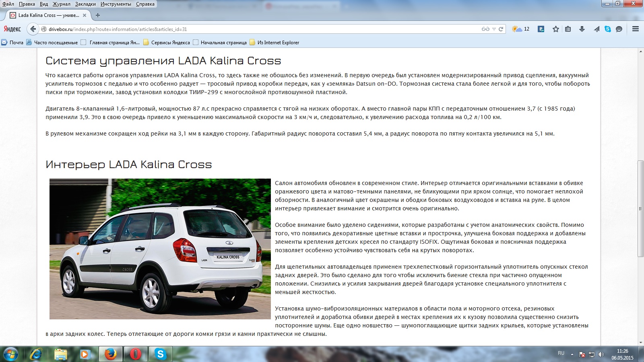Viewport: 644px width, 362px height.
Task: Open the address bar history dropdown arrow
Action: click(494, 29)
